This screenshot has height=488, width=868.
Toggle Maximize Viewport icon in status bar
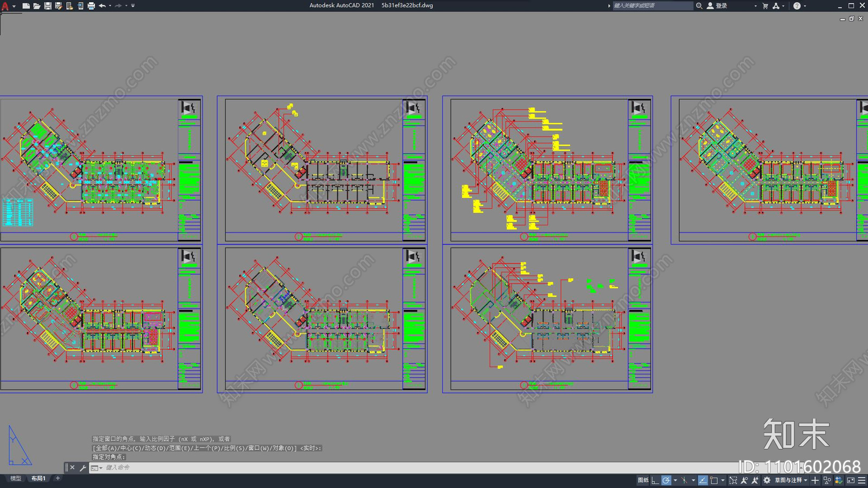(733, 480)
